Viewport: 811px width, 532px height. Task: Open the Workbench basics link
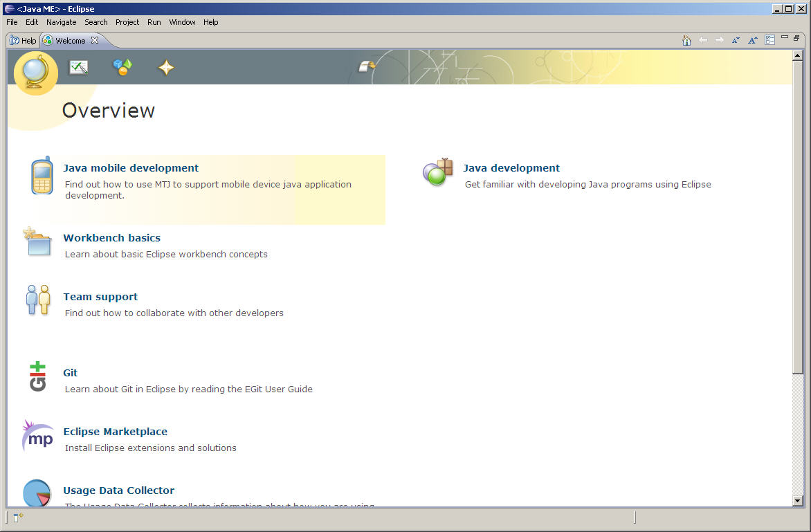111,238
